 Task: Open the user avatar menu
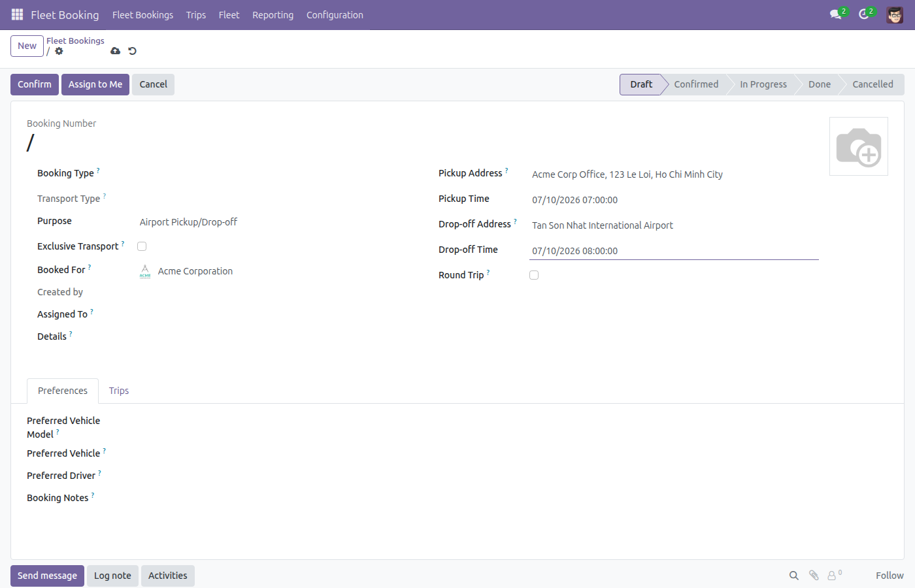click(x=895, y=14)
